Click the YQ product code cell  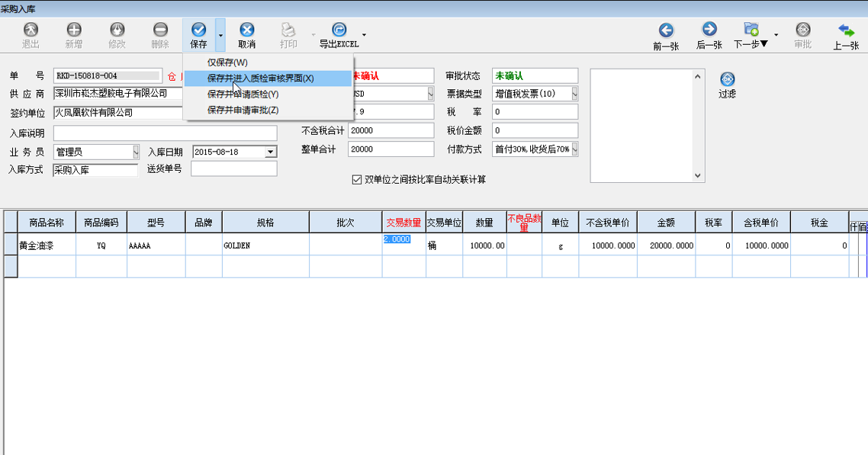pyautogui.click(x=101, y=245)
